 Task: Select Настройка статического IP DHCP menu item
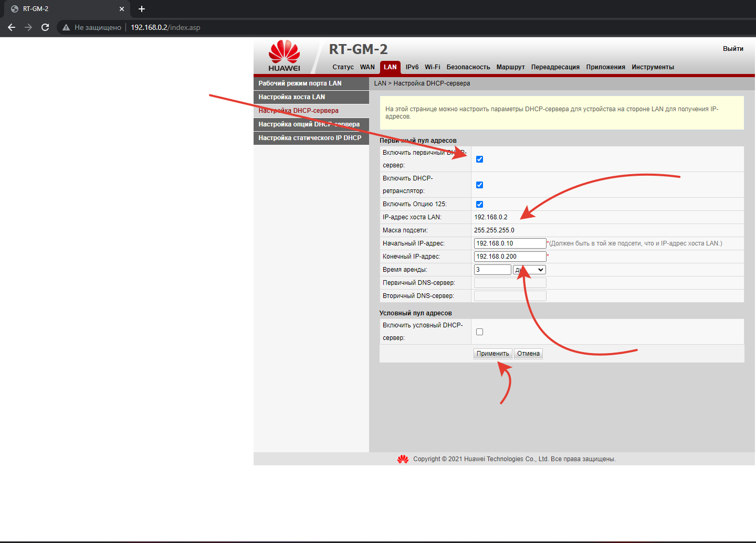click(x=311, y=138)
